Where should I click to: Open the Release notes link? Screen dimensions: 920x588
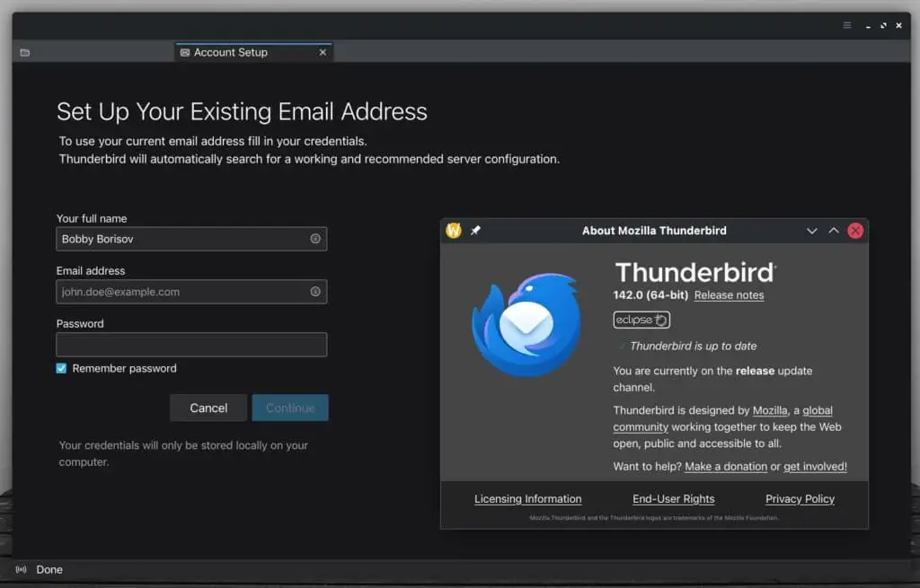pos(729,295)
